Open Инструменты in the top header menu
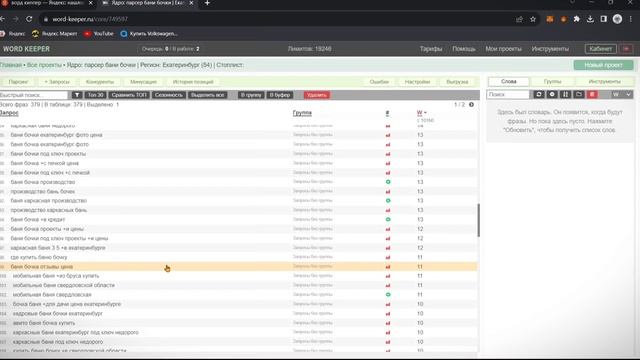The image size is (640, 360). (x=550, y=49)
